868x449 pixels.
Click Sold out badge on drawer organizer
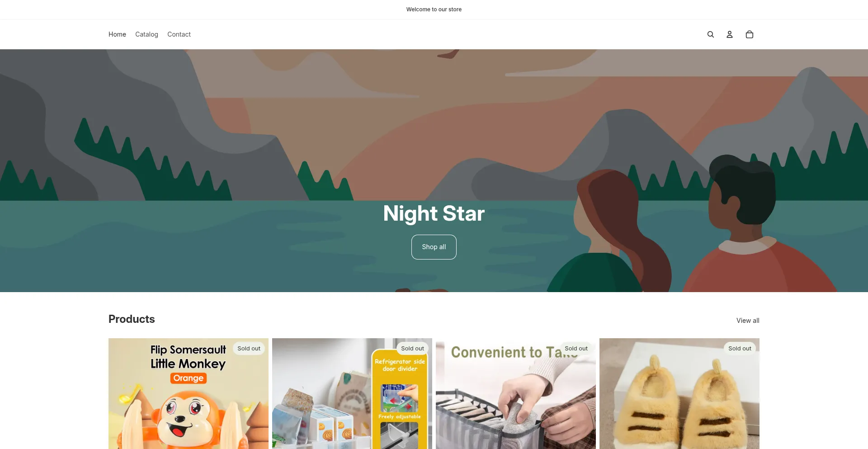(x=576, y=349)
